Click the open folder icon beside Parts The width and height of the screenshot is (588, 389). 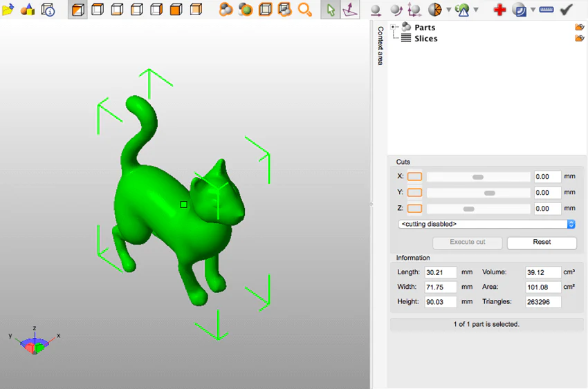pos(580,27)
